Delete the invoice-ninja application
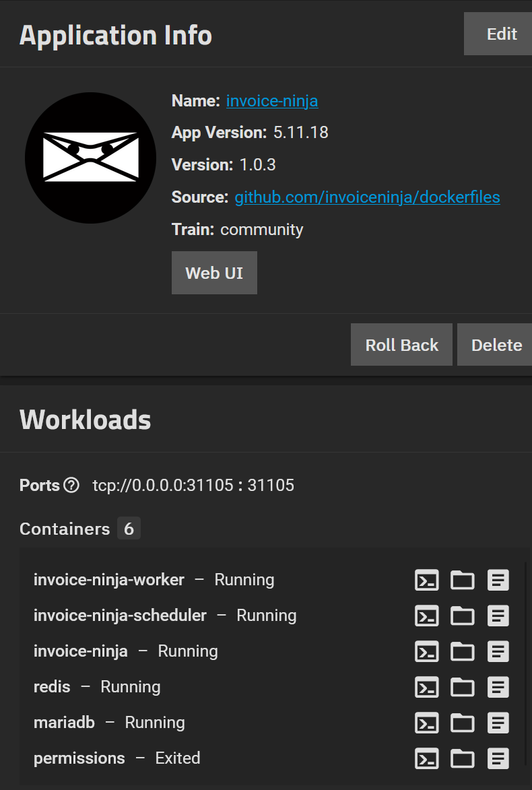The image size is (532, 790). pos(495,345)
